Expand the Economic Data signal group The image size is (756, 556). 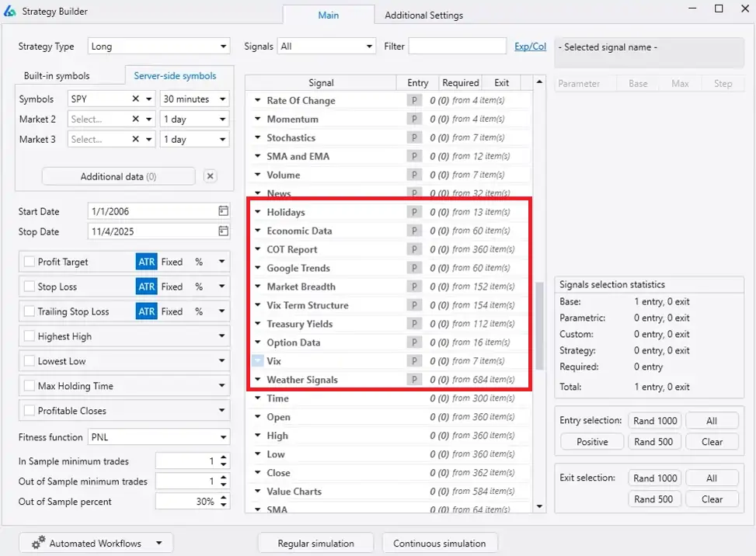tap(258, 231)
